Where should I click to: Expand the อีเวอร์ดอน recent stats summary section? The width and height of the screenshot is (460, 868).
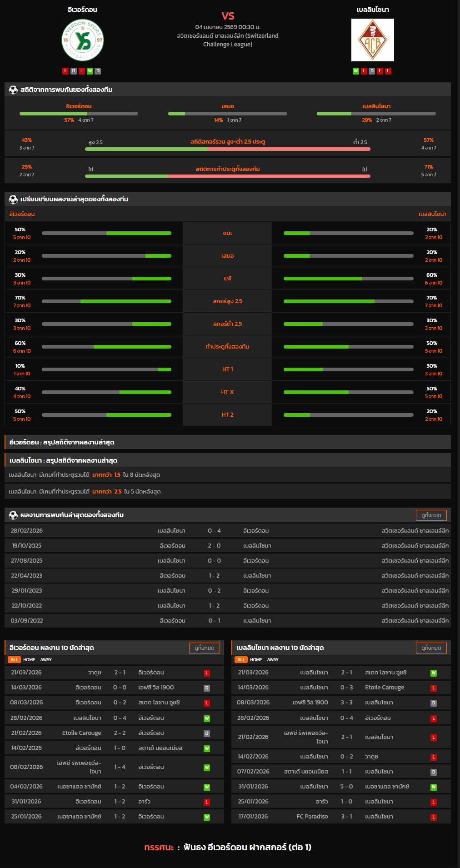tap(227, 442)
